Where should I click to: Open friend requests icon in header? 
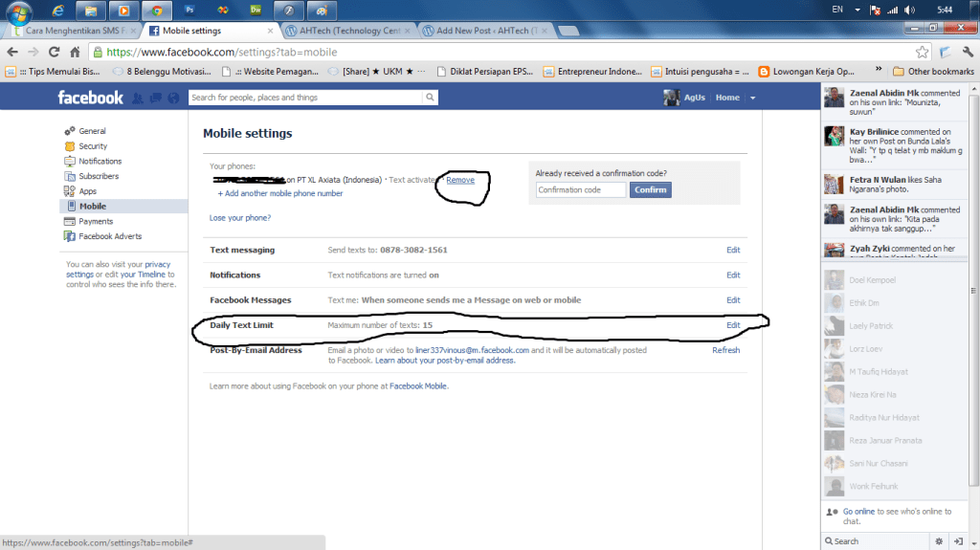click(x=138, y=98)
